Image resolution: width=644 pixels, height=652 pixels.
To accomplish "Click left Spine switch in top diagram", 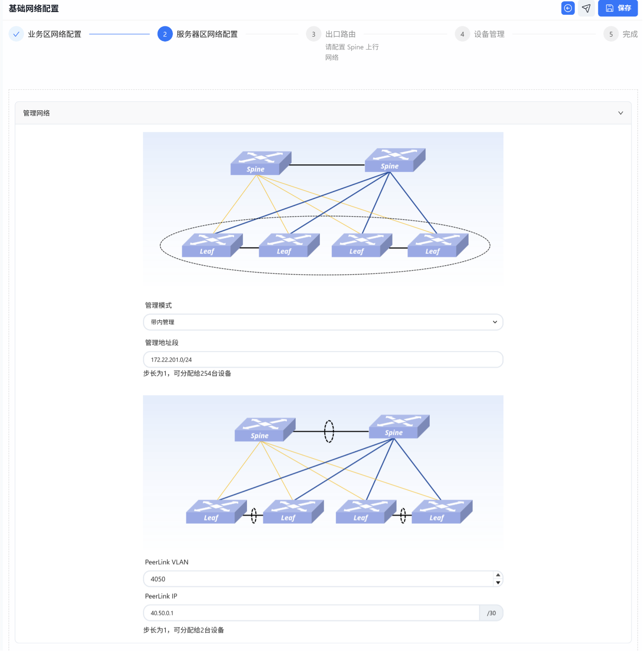I will tap(261, 163).
